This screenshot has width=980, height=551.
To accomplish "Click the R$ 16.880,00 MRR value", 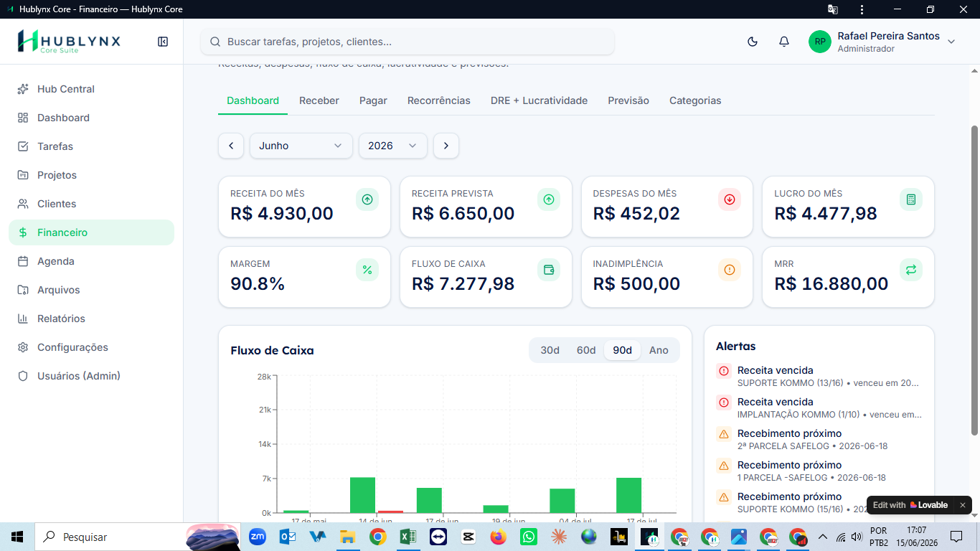I will tap(831, 283).
